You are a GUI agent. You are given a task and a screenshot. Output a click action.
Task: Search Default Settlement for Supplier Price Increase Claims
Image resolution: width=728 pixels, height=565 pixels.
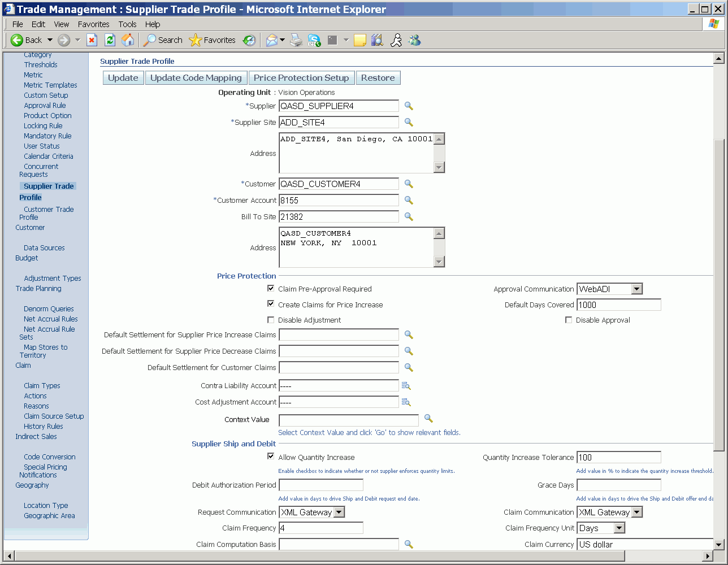[409, 335]
